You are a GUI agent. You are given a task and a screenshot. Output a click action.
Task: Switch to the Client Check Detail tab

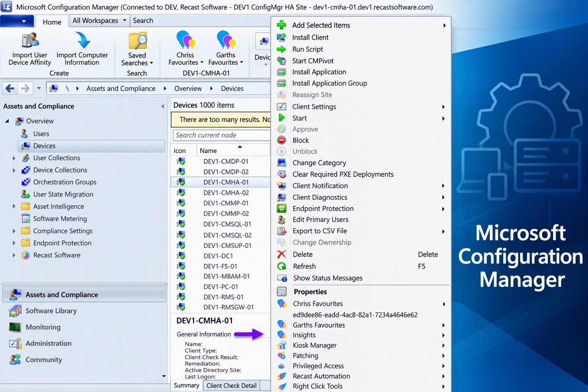[x=231, y=385]
